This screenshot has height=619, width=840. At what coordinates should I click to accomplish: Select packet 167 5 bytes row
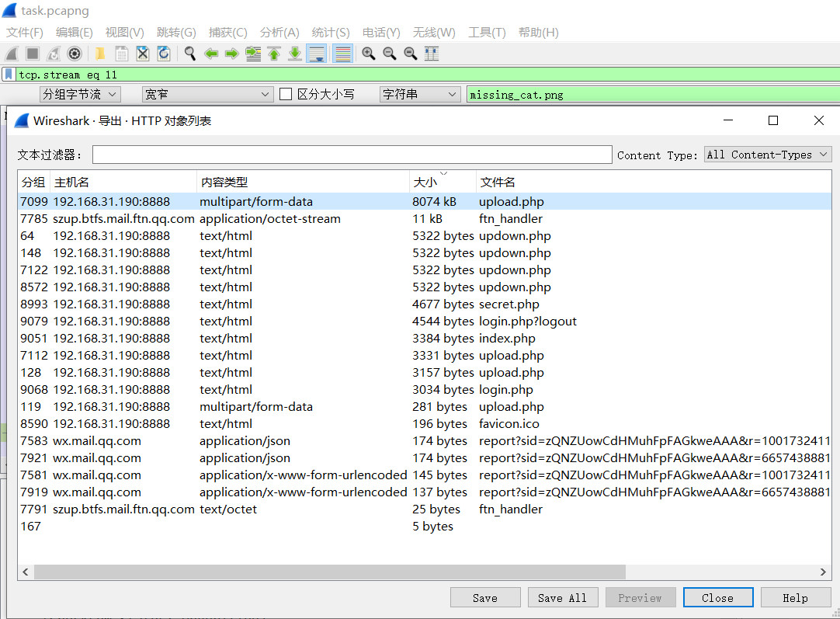coord(425,527)
